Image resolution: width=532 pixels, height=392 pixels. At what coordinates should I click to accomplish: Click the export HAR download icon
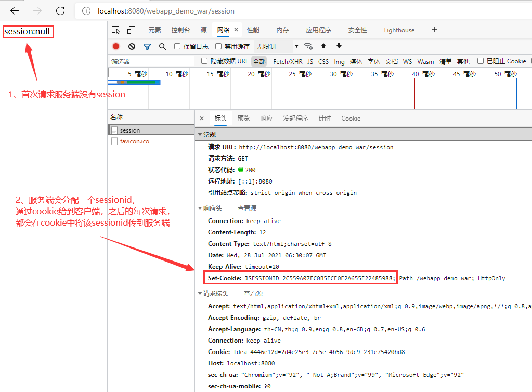[339, 46]
